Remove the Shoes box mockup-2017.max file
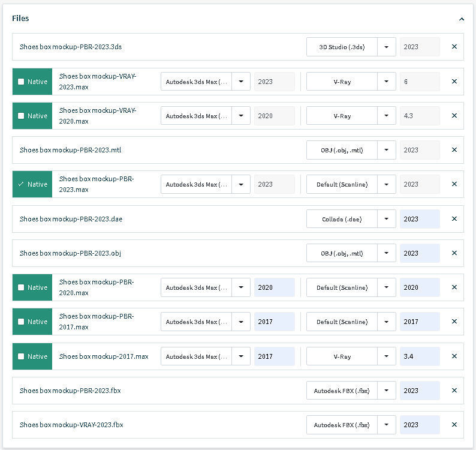 [x=454, y=356]
